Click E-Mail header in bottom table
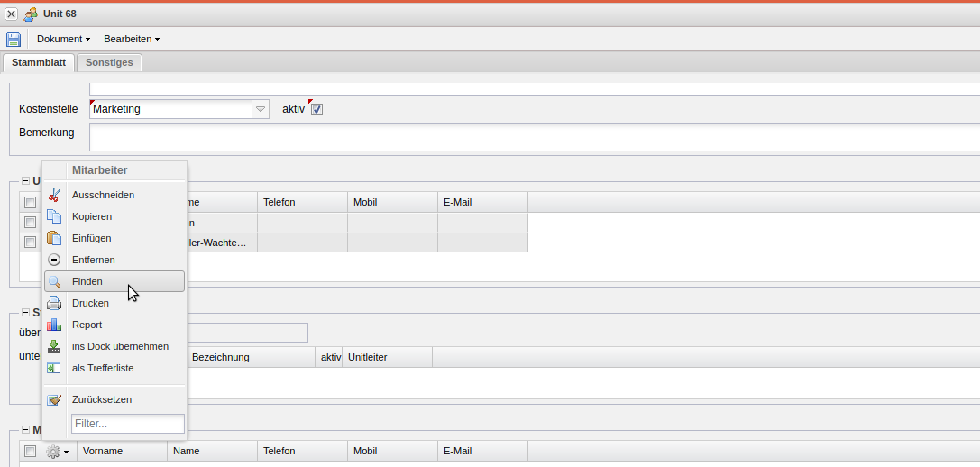980x467 pixels. click(482, 451)
